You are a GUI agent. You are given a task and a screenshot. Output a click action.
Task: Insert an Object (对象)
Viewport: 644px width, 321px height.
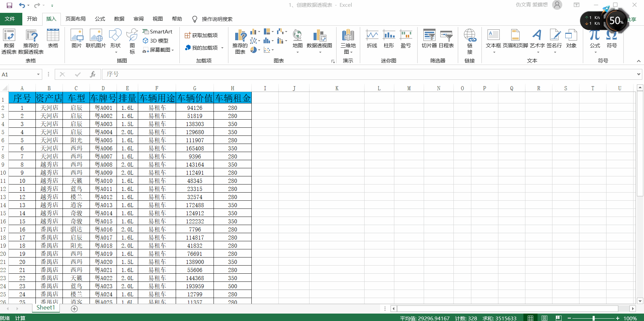(571, 39)
